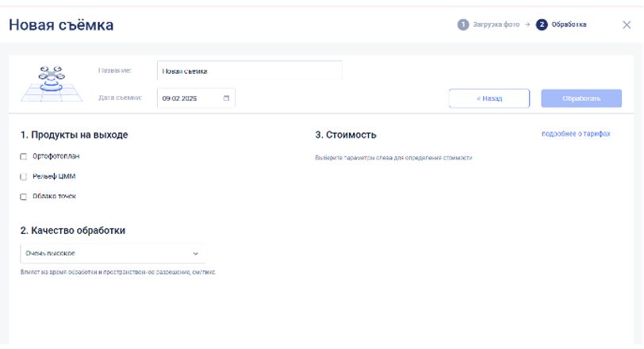Image resolution: width=644 pixels, height=349 pixels.
Task: Open the Очень высокое quality dropdown
Action: [x=112, y=254]
